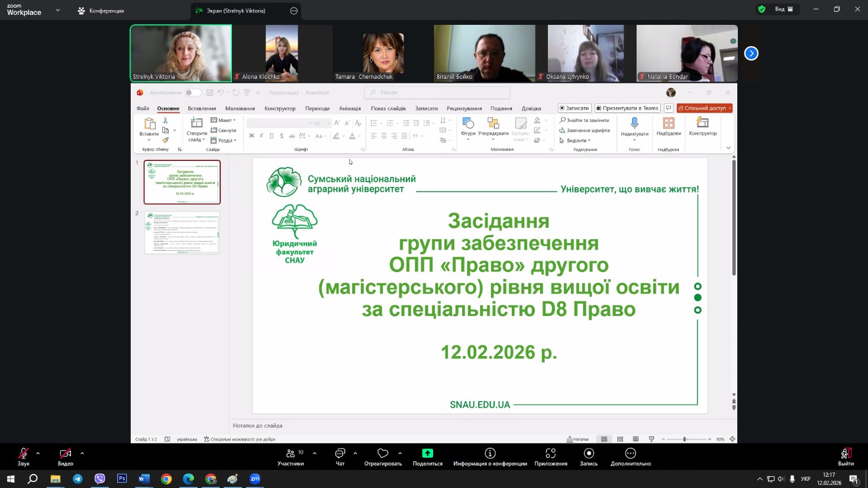Turn on the Zoom video camera
868x488 pixels.
[x=65, y=454]
